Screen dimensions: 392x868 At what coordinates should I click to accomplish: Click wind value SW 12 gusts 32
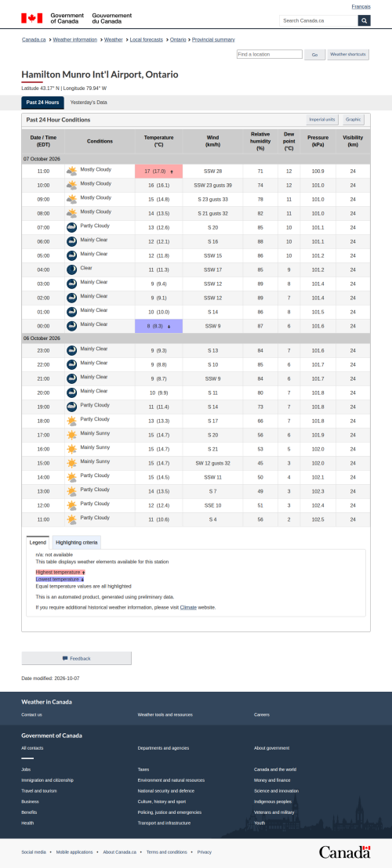coord(212,463)
